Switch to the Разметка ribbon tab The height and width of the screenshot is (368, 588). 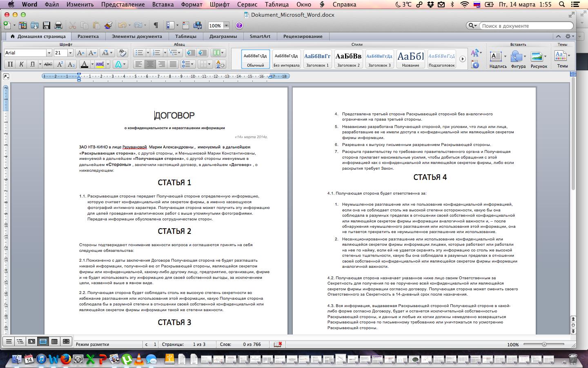pyautogui.click(x=88, y=36)
